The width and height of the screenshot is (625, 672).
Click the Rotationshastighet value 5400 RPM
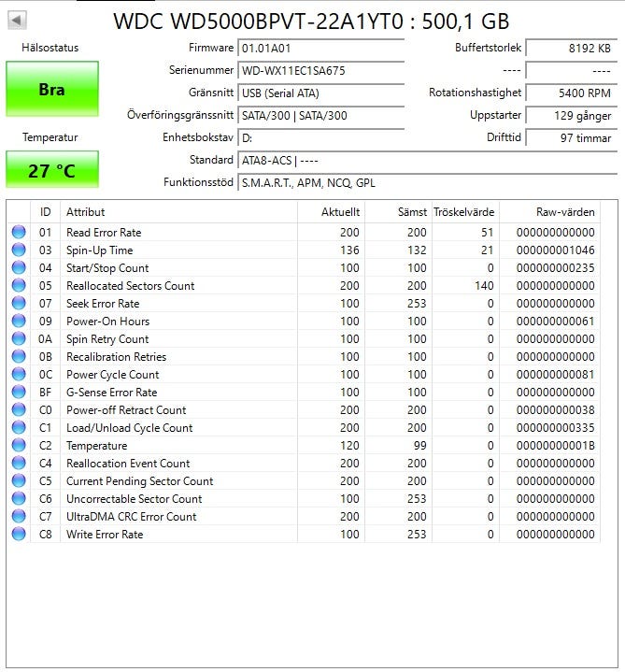[x=572, y=93]
